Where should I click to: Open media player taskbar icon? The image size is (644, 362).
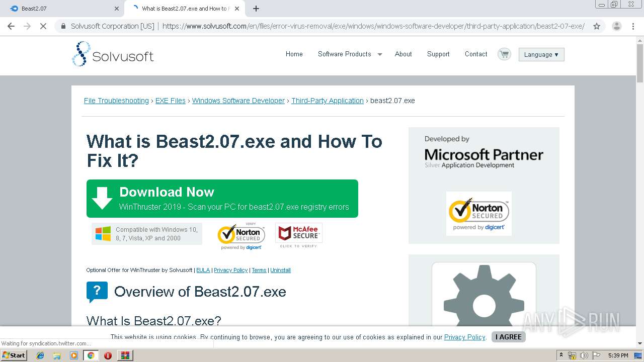tap(74, 355)
